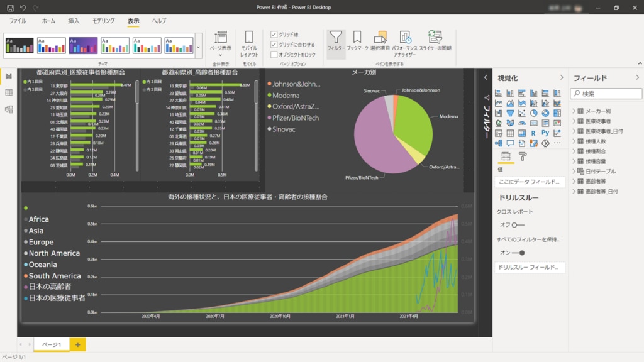Screen dimensions: 644x362
Task: Select the ページ1 page tab
Action: (x=52, y=345)
